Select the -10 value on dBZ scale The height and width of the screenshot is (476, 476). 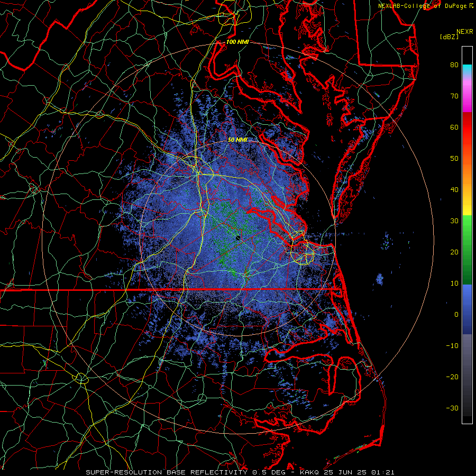(x=452, y=345)
